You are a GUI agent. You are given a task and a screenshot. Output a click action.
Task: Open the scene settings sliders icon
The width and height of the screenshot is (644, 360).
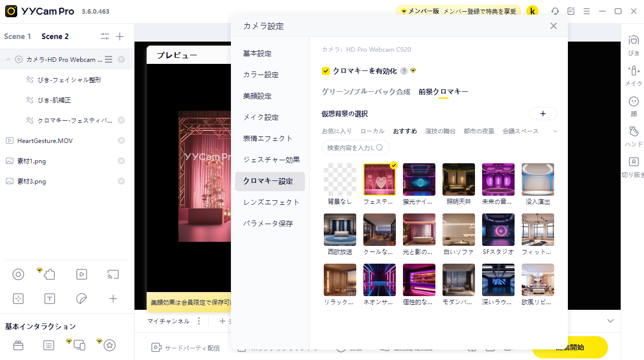click(x=105, y=37)
